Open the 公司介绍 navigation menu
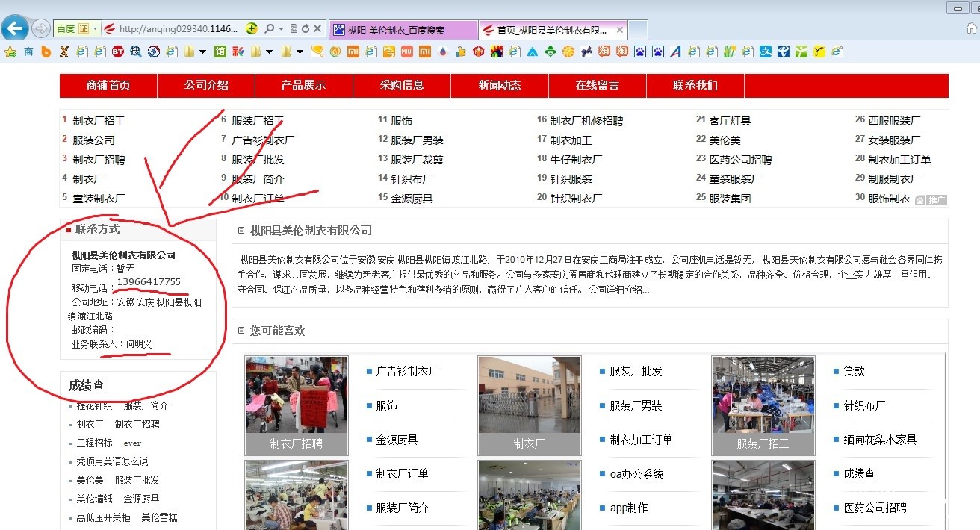The width and height of the screenshot is (980, 530). [x=206, y=85]
